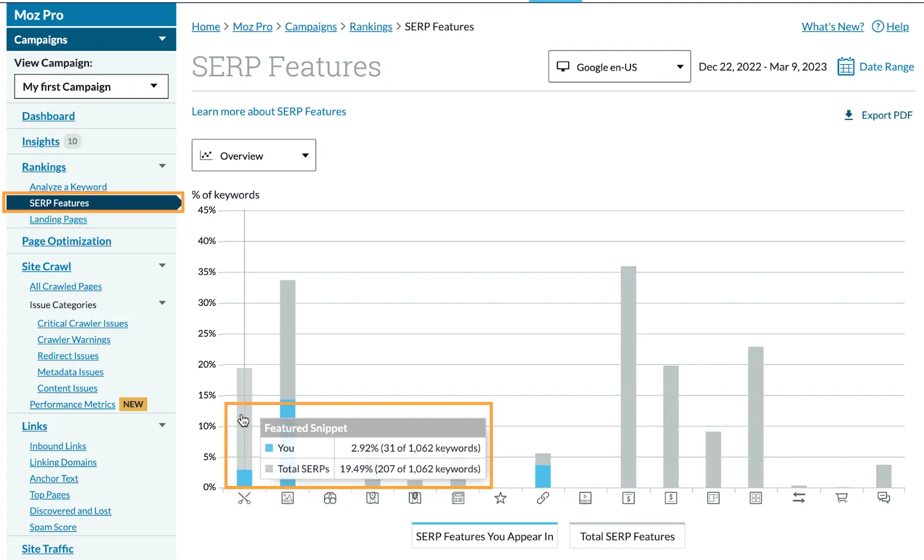Click the Featured Snippet scissors icon
Viewport: 924px width, 560px height.
pos(244,498)
